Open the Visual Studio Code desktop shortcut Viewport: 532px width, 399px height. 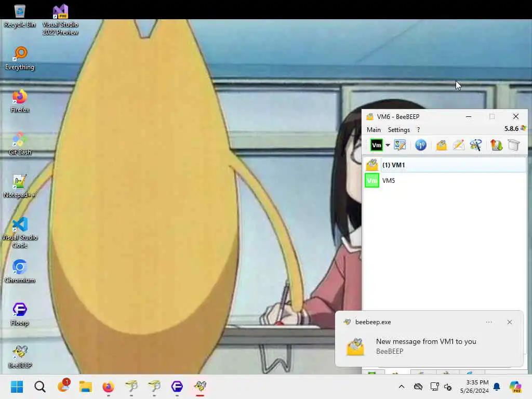tap(20, 232)
